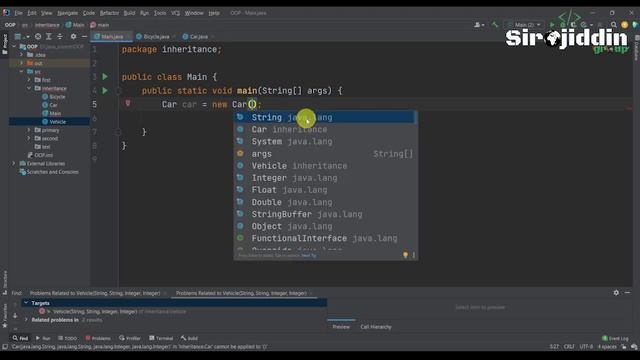Image resolution: width=640 pixels, height=360 pixels.
Task: Open the Navigate menu
Action: pyautogui.click(x=67, y=13)
